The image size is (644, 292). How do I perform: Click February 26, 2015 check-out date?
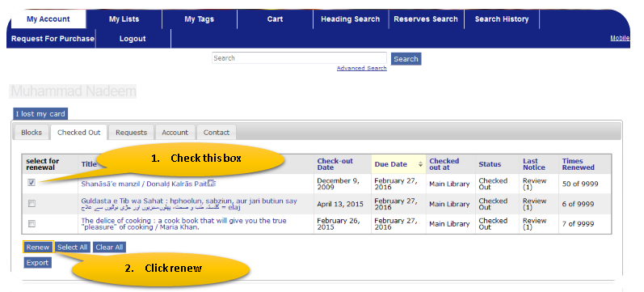pos(339,224)
